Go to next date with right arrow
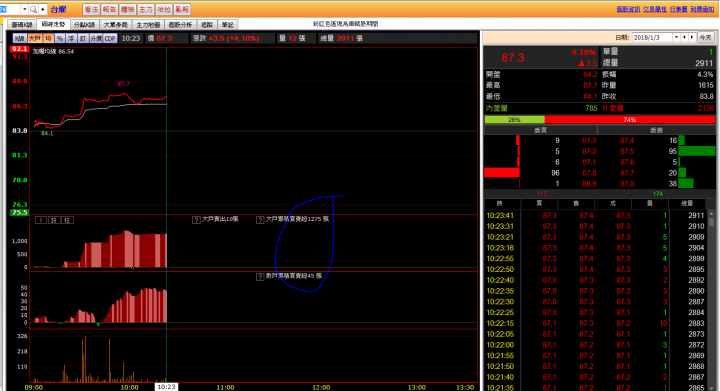 coord(692,37)
